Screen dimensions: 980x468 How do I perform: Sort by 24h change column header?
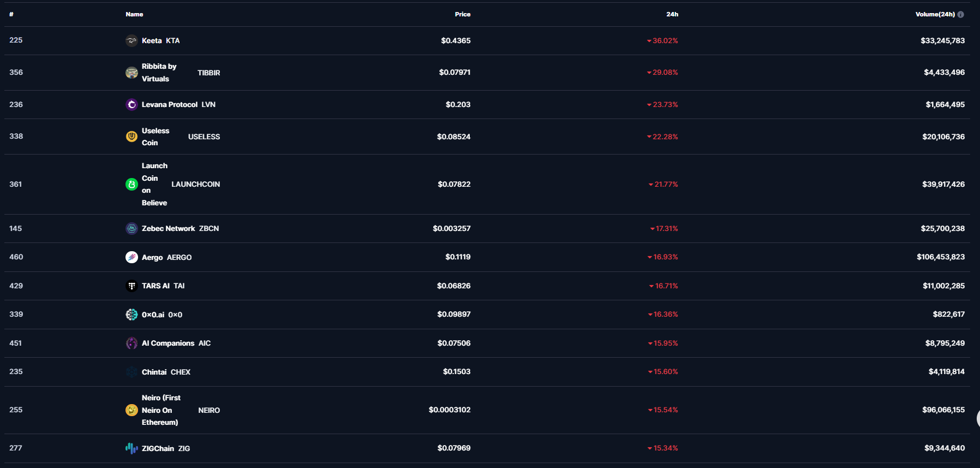click(672, 14)
